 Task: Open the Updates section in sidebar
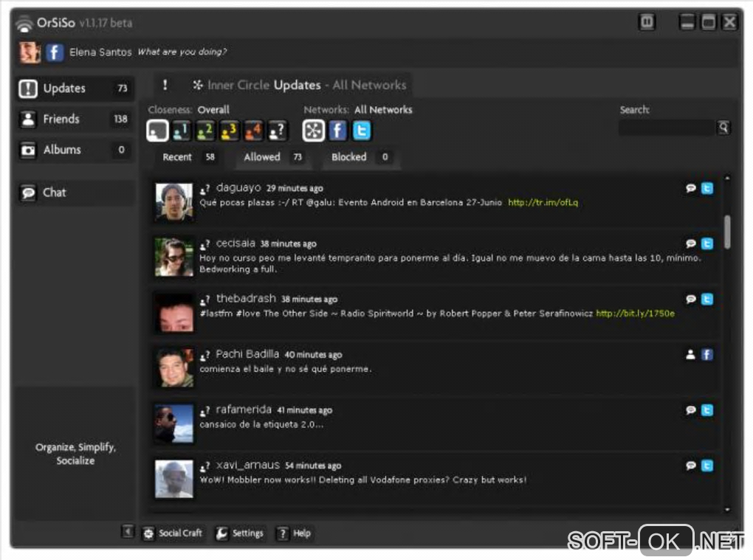coord(75,89)
